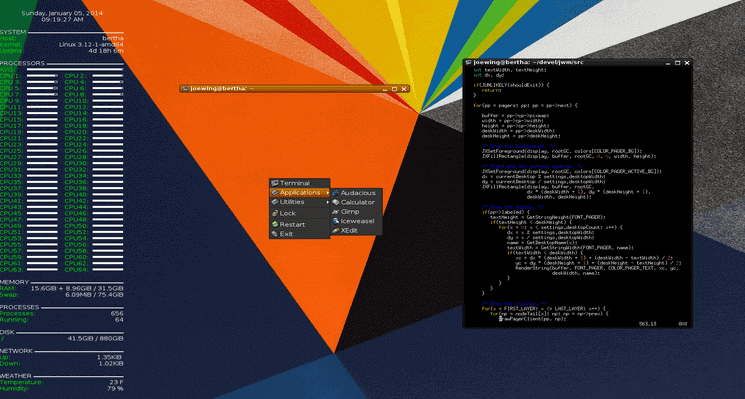Image resolution: width=745 pixels, height=399 pixels.
Task: Click the CPU 1 usage bar
Action: (42, 76)
